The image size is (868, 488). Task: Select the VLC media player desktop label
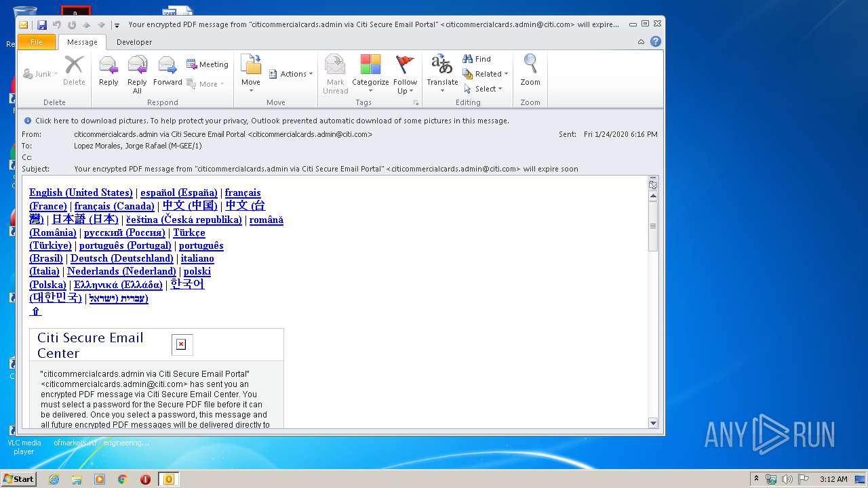tap(24, 447)
